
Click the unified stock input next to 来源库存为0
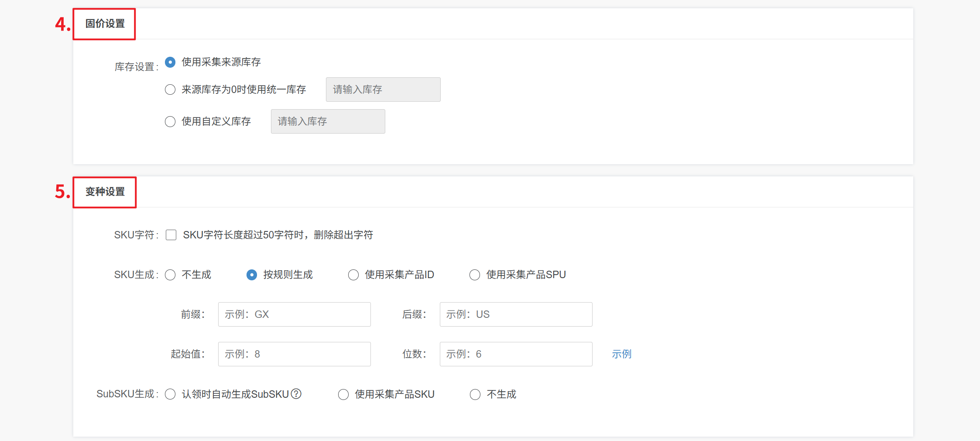(x=383, y=90)
